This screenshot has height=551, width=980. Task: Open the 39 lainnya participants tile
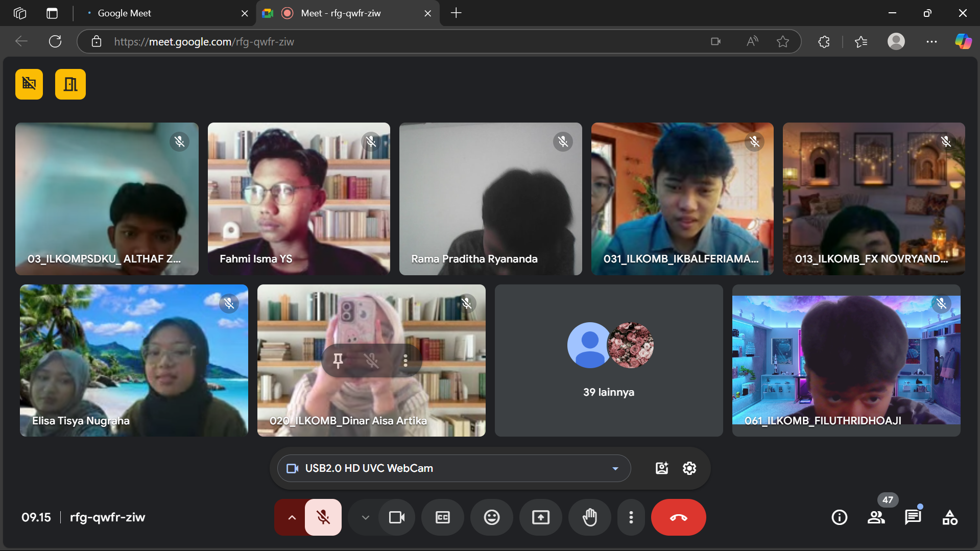[608, 361]
